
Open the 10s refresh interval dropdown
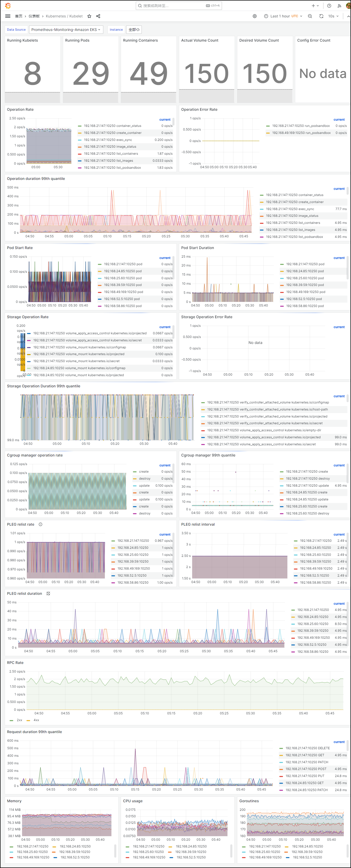coord(333,16)
